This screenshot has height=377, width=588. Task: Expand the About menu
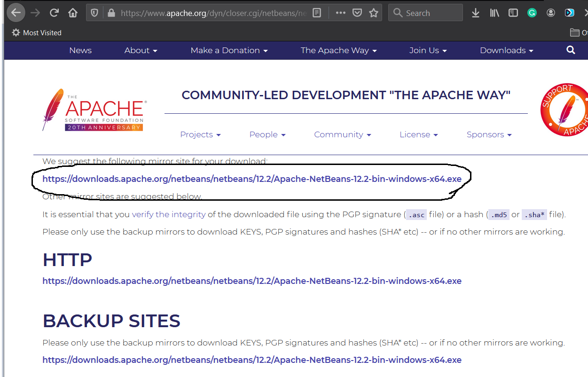141,50
